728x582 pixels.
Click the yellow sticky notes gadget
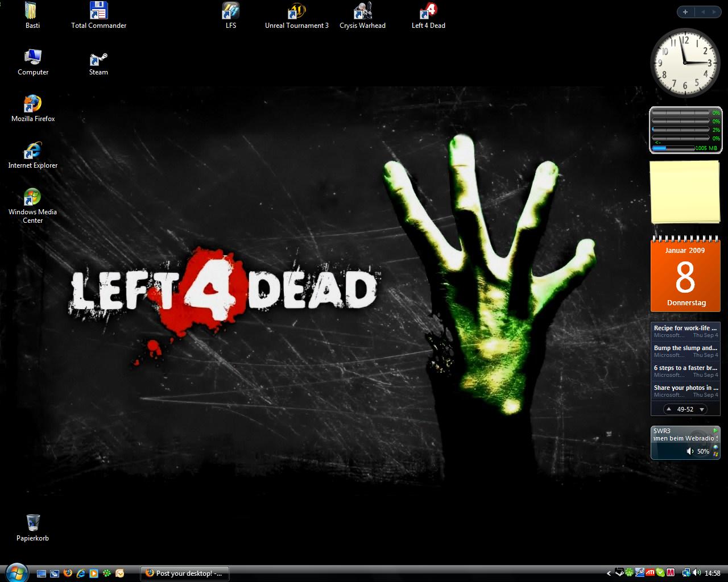pos(685,192)
